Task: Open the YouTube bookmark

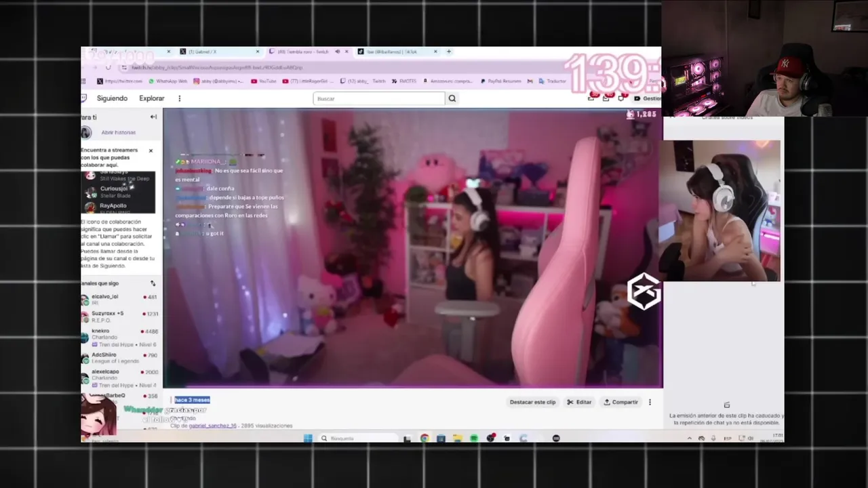Action: (x=264, y=81)
